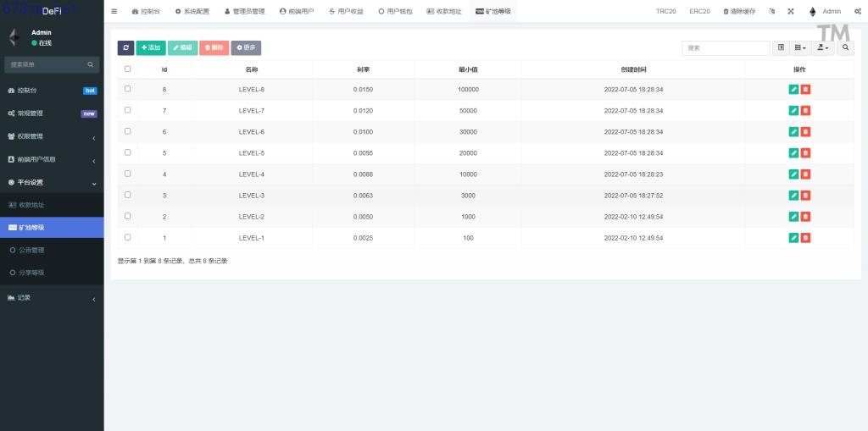Screen dimensions: 868x431
Task: Click the fullscreen icon in top bar
Action: tap(791, 11)
